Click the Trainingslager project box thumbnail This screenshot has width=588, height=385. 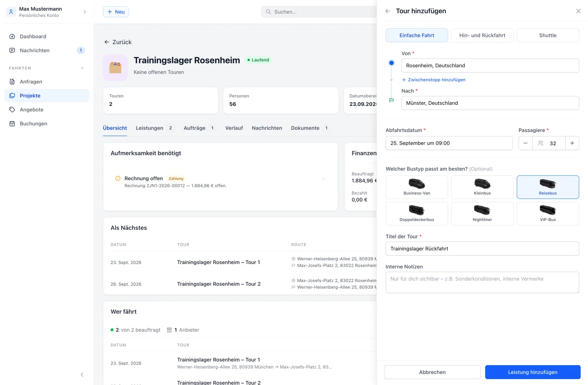pyautogui.click(x=115, y=68)
